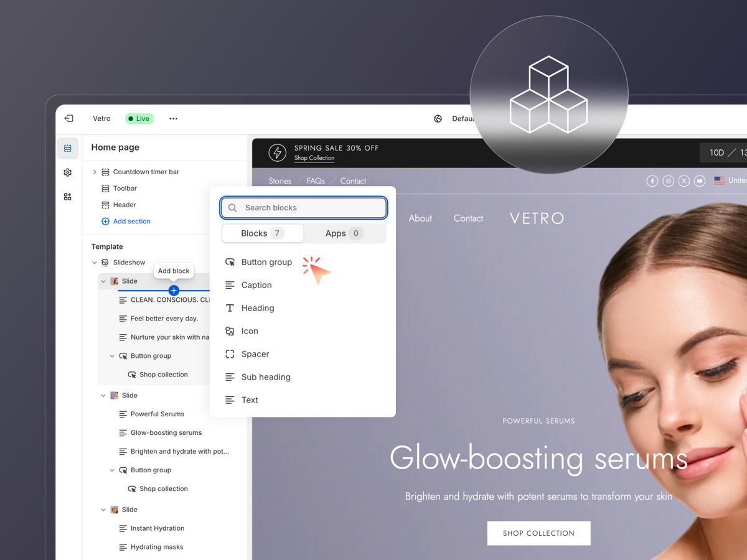Click Contact in main preview navigation
The image size is (747, 560).
pos(468,218)
